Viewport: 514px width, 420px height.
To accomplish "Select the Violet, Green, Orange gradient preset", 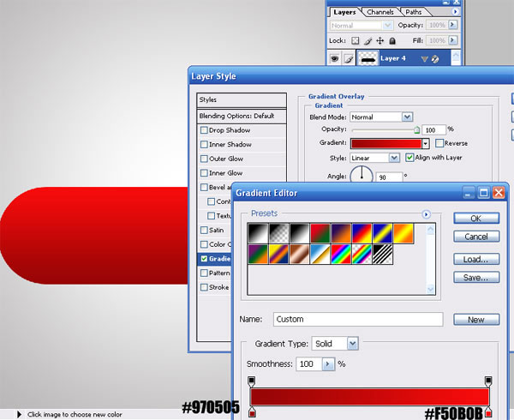I will point(258,254).
